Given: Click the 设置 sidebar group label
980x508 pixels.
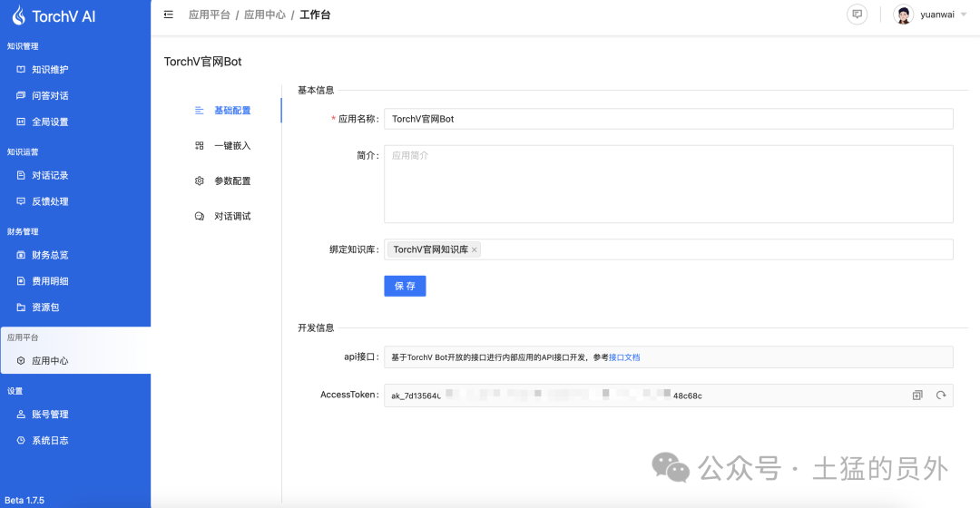Looking at the screenshot, I should click(x=15, y=391).
